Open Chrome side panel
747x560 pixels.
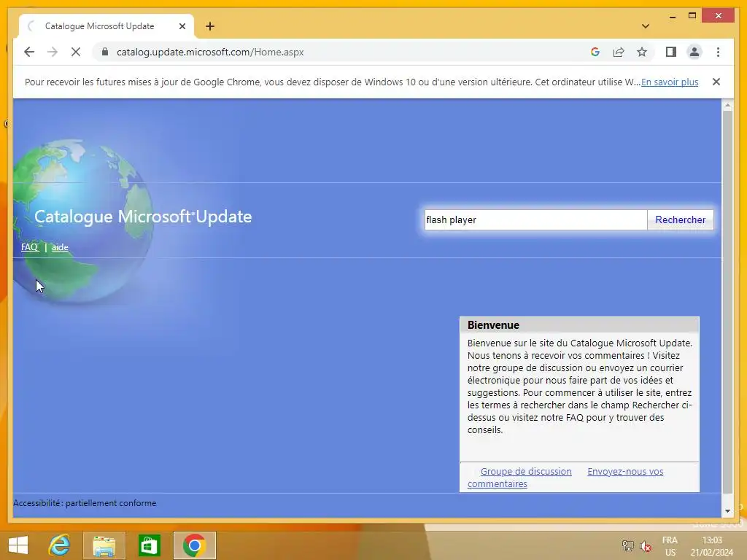click(671, 52)
